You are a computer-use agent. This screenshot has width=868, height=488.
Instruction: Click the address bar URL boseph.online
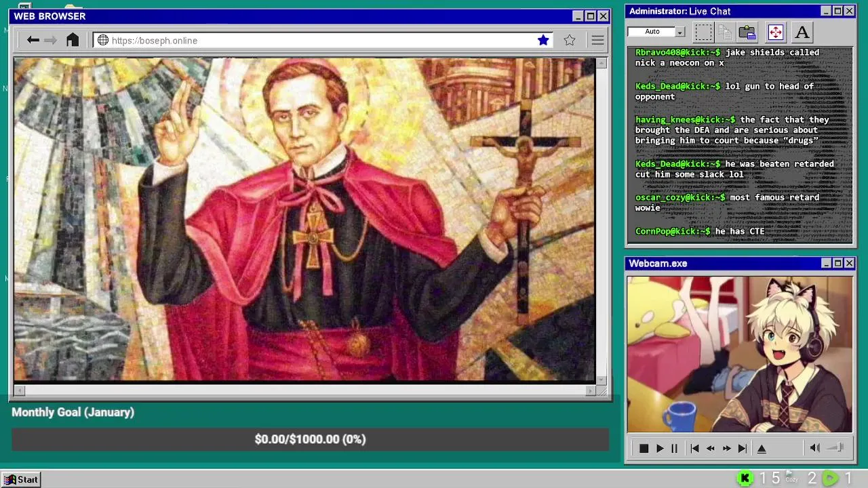tap(155, 41)
